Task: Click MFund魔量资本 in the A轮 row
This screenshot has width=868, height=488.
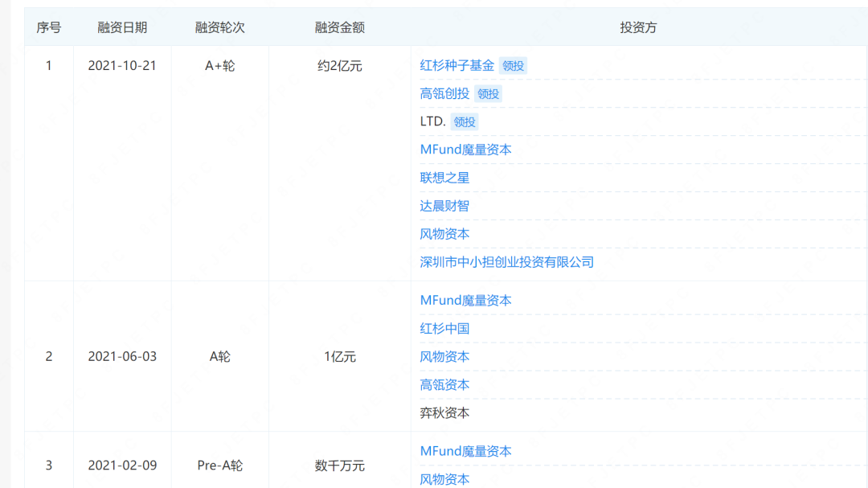Action: 465,301
